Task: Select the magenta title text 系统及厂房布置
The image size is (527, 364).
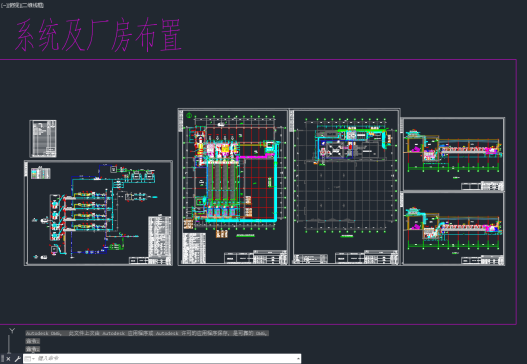Action: [x=98, y=35]
